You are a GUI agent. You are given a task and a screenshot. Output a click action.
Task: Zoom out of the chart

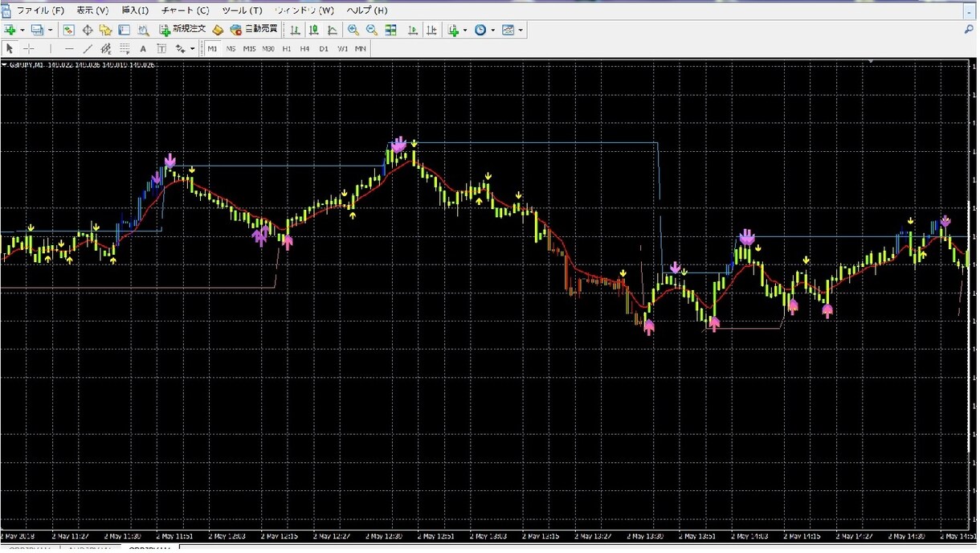coord(372,30)
